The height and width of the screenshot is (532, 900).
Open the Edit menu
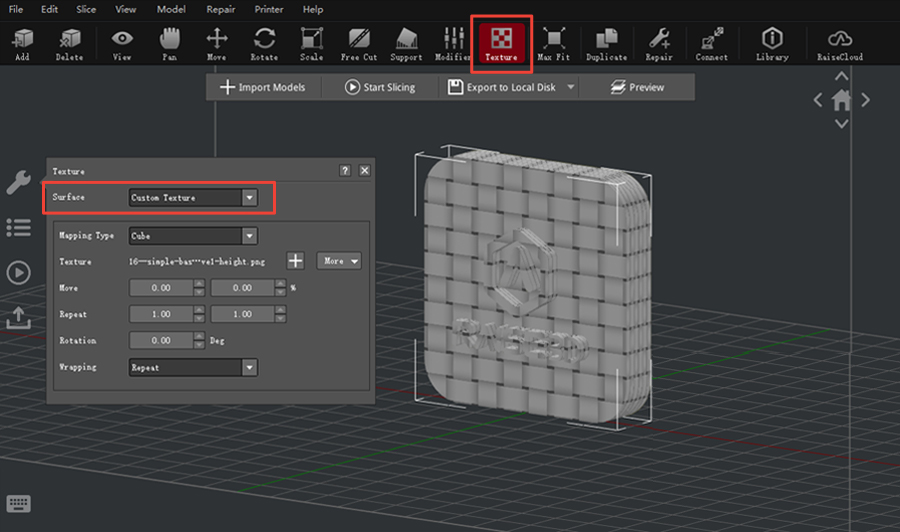click(49, 9)
